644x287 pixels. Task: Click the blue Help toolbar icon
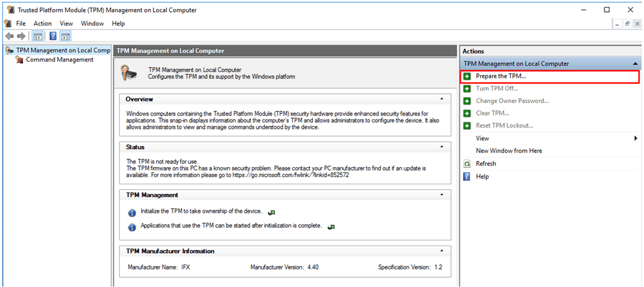pos(53,36)
